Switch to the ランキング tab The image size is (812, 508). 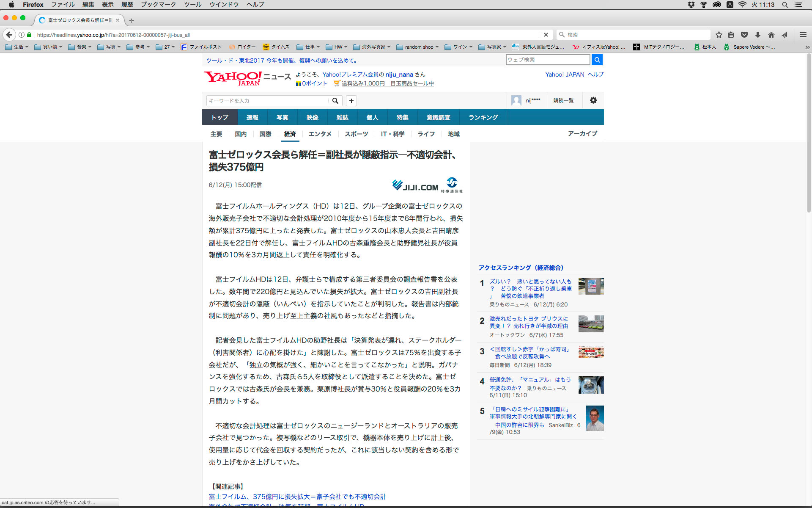click(483, 117)
